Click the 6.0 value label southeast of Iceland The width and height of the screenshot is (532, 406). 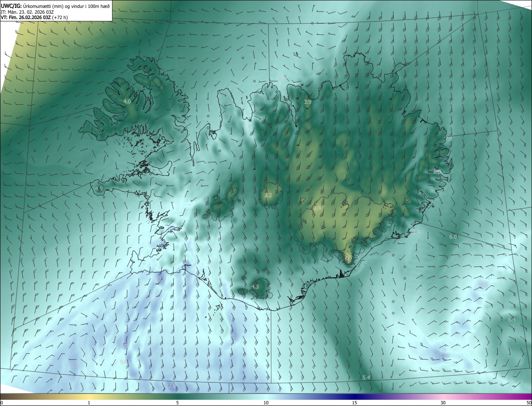(x=453, y=237)
